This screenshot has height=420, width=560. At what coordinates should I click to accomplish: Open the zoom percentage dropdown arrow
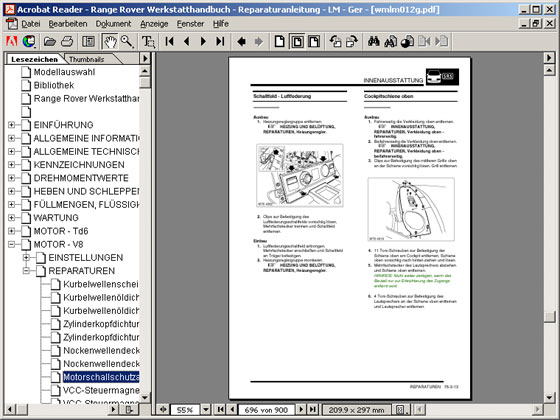coord(206,409)
